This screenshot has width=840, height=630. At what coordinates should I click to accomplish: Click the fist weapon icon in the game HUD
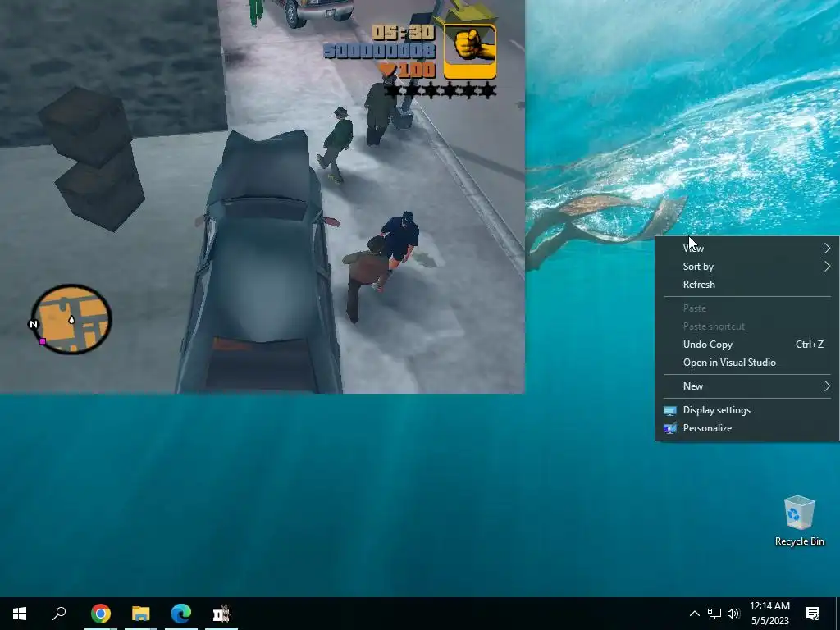coord(470,52)
